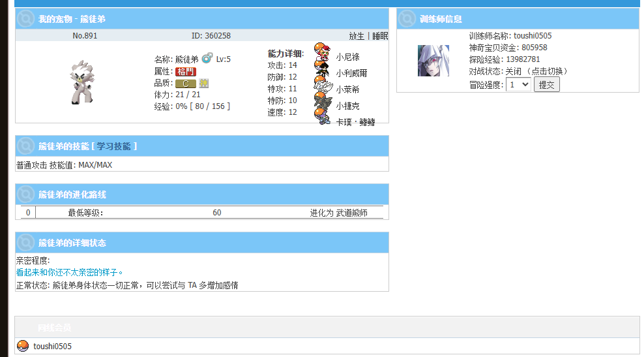
Task: Click the trainer avatar image
Action: pyautogui.click(x=433, y=61)
